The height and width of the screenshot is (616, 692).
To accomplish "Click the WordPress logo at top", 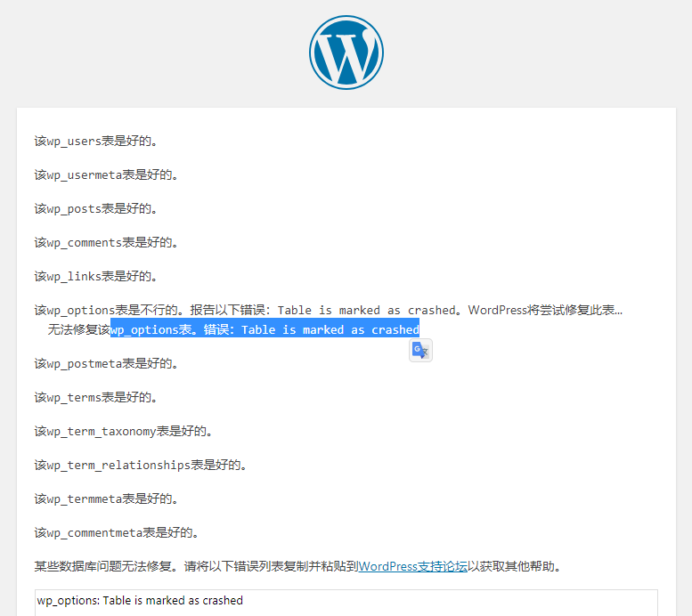I will [x=346, y=53].
